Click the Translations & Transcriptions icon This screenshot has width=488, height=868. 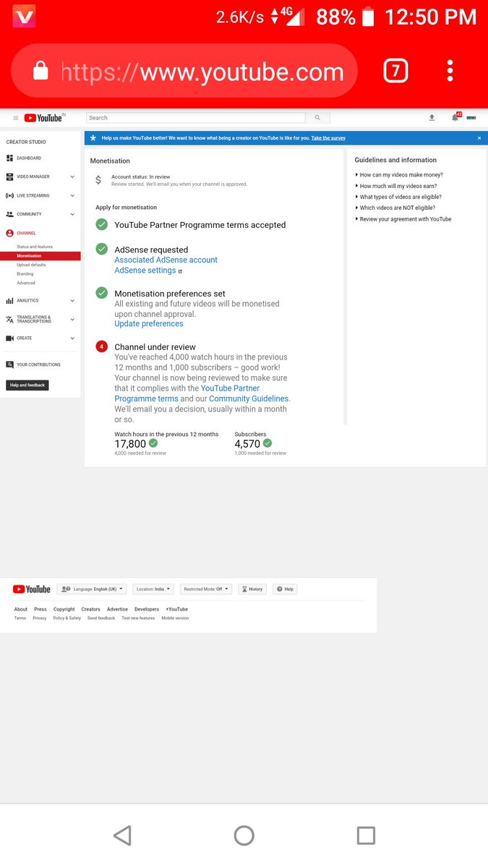(x=10, y=319)
